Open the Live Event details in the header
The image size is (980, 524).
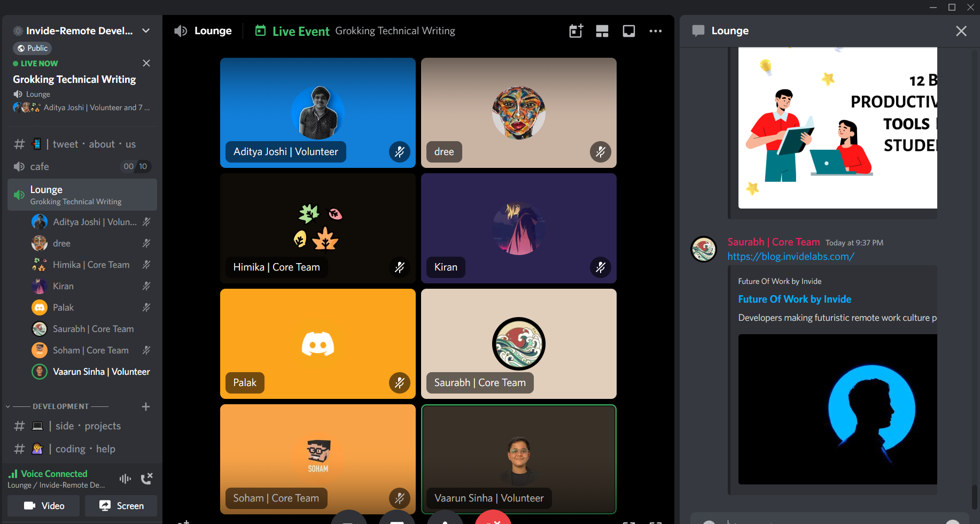click(301, 31)
